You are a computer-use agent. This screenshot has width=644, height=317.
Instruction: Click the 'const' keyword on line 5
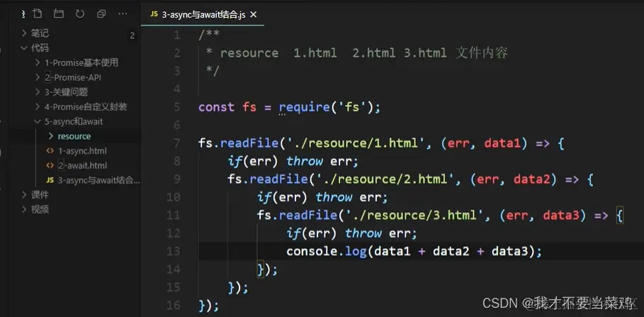pos(217,107)
